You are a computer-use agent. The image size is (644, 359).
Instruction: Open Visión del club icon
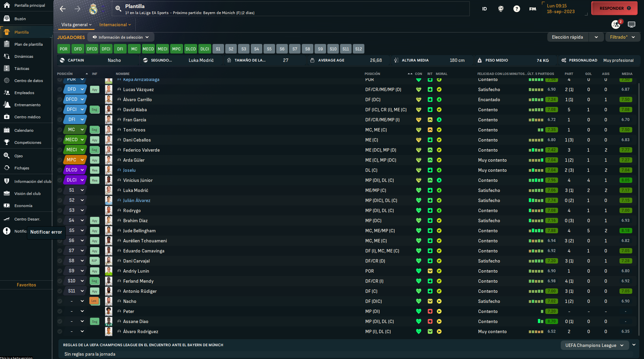point(7,194)
